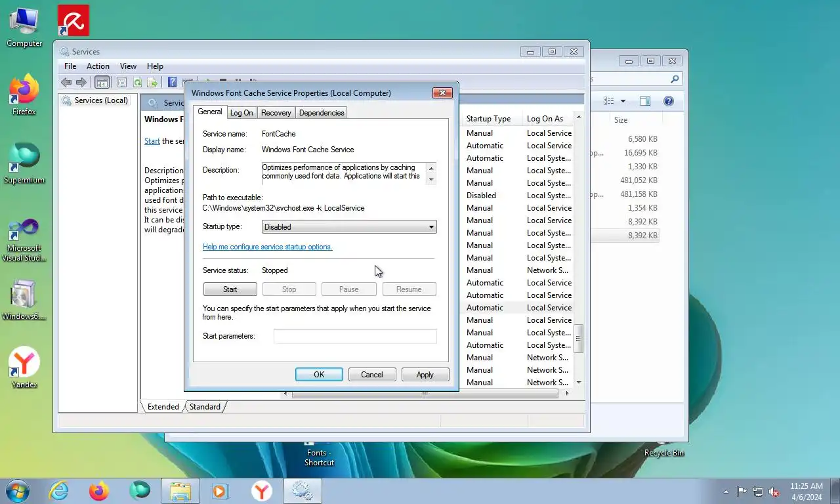Sort by the Log On As column header

point(549,119)
